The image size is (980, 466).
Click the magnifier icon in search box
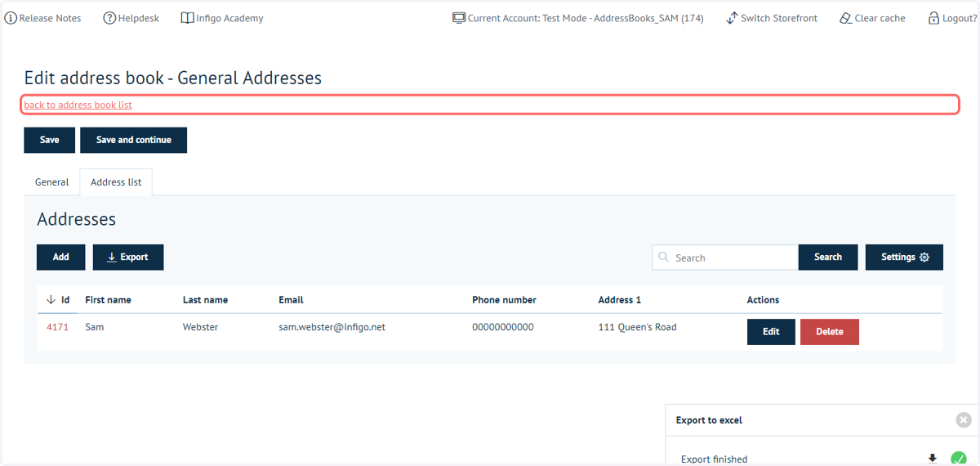coord(664,258)
